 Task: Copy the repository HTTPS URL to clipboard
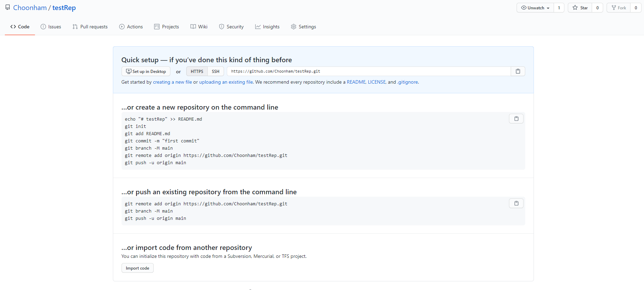(518, 71)
